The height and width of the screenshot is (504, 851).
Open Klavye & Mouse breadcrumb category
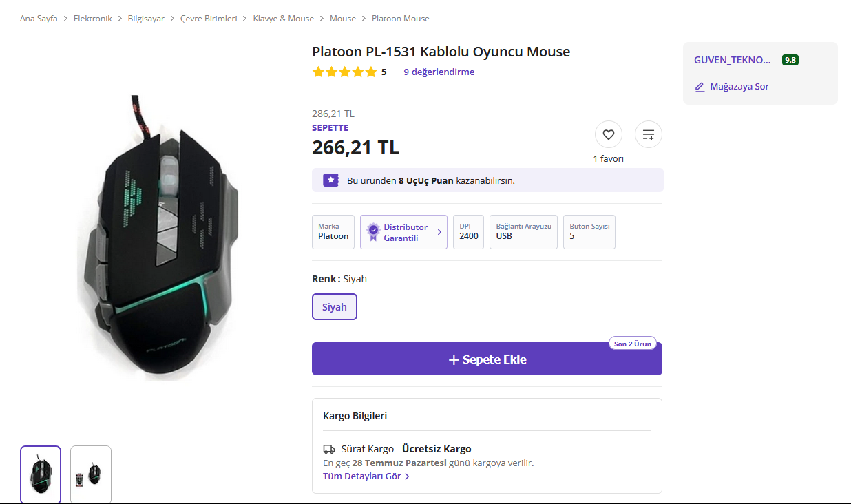(x=284, y=19)
